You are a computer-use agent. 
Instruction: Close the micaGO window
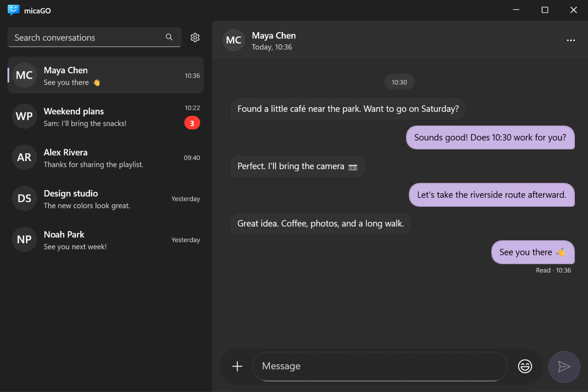574,10
